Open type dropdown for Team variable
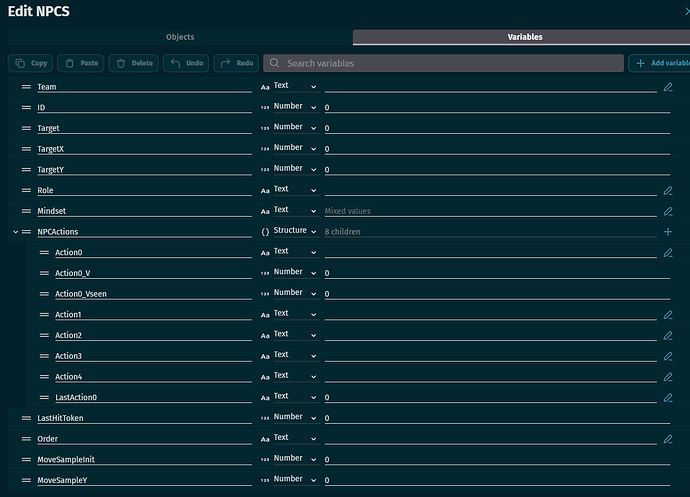The width and height of the screenshot is (690, 497). (x=295, y=86)
